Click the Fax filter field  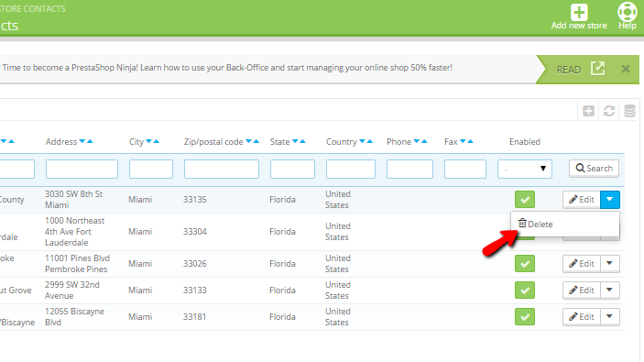465,169
